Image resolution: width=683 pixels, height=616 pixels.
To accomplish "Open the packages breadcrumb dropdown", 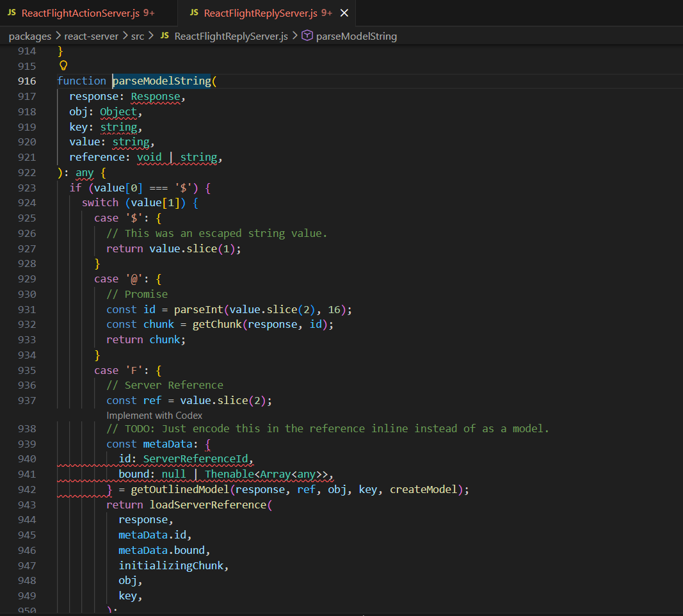I will 29,36.
